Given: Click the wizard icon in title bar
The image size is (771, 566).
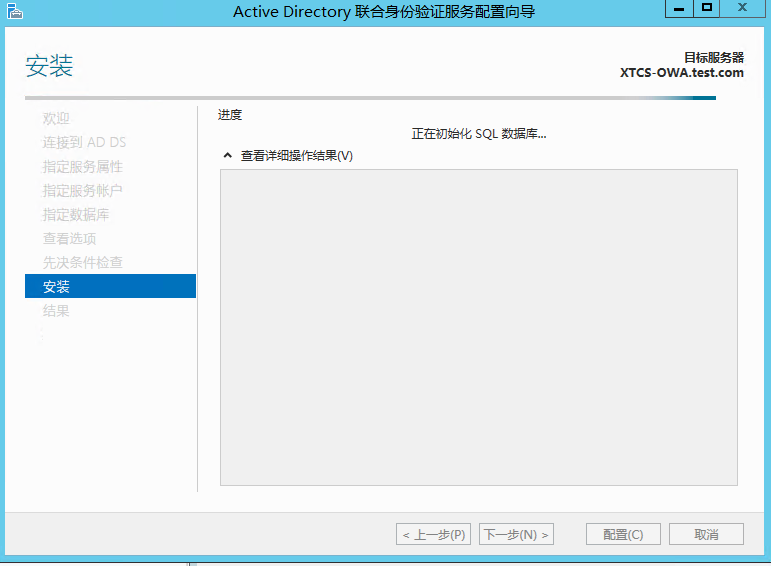Looking at the screenshot, I should coord(14,11).
